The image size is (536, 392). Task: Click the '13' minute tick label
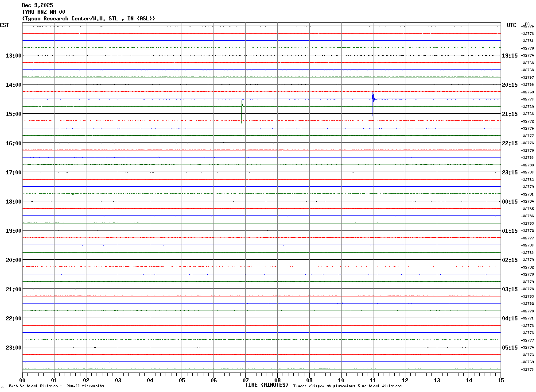click(437, 380)
